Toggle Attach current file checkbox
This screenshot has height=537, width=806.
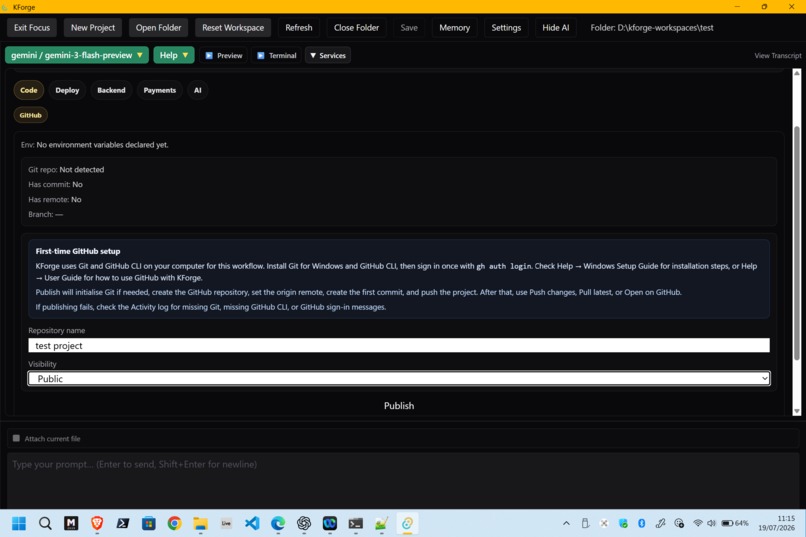click(16, 438)
